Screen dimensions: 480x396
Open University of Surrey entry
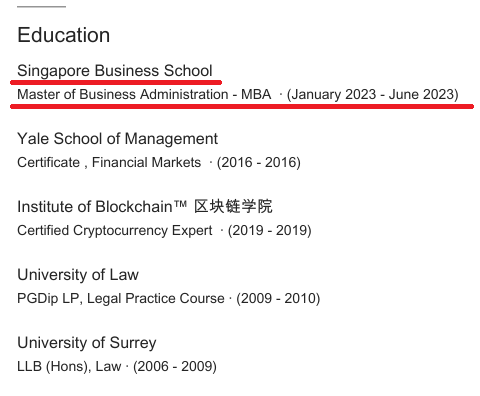point(87,343)
